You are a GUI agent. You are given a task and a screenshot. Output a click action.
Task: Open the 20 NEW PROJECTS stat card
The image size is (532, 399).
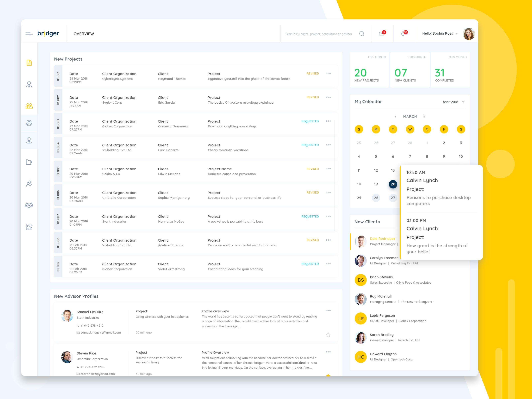(x=369, y=70)
